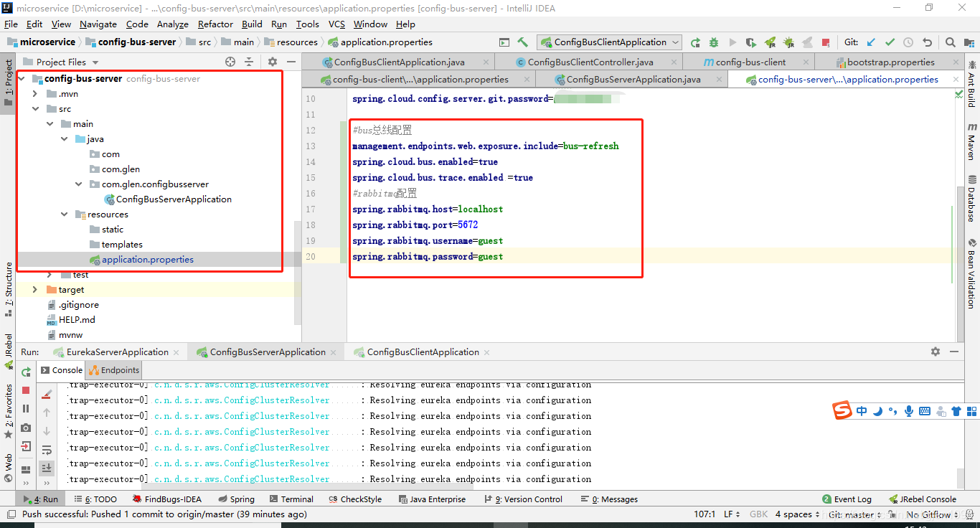The height and width of the screenshot is (528, 980).
Task: Click the exit icon in Run panel
Action: point(26,446)
